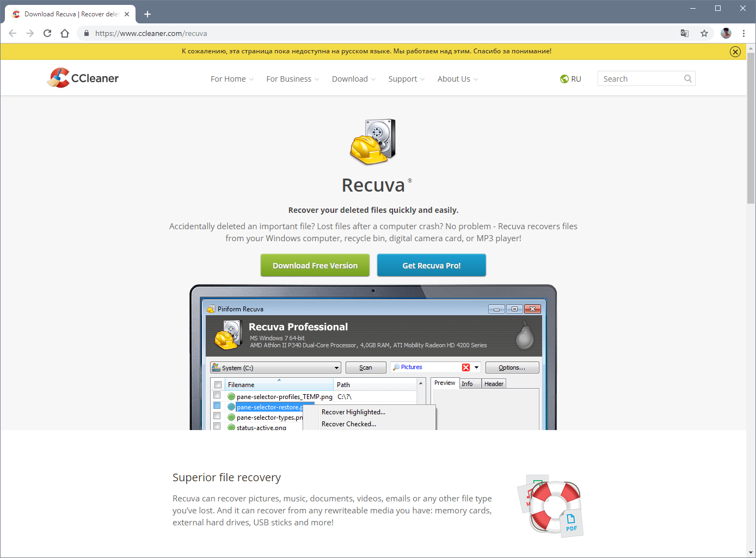
Task: Click the green globe language icon
Action: pos(564,79)
